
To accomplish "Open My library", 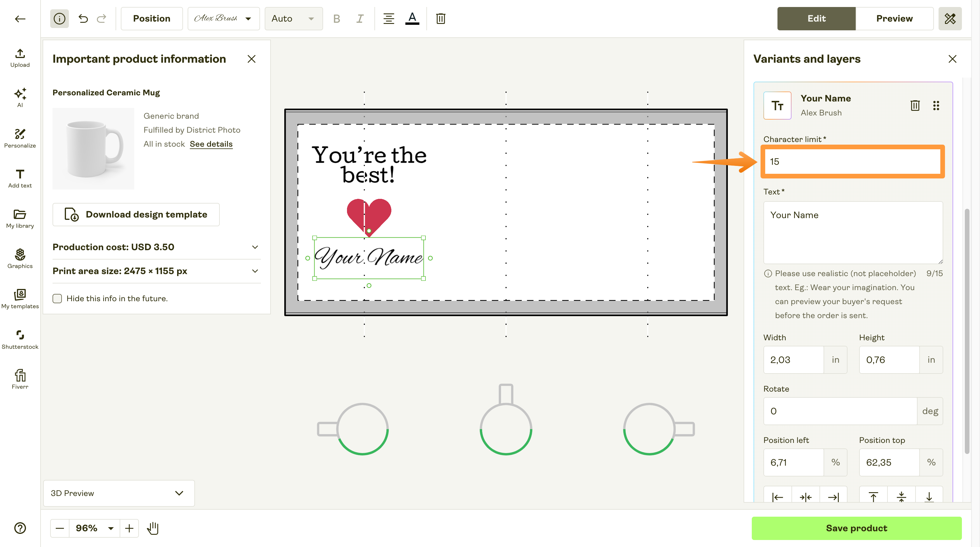I will click(x=20, y=219).
